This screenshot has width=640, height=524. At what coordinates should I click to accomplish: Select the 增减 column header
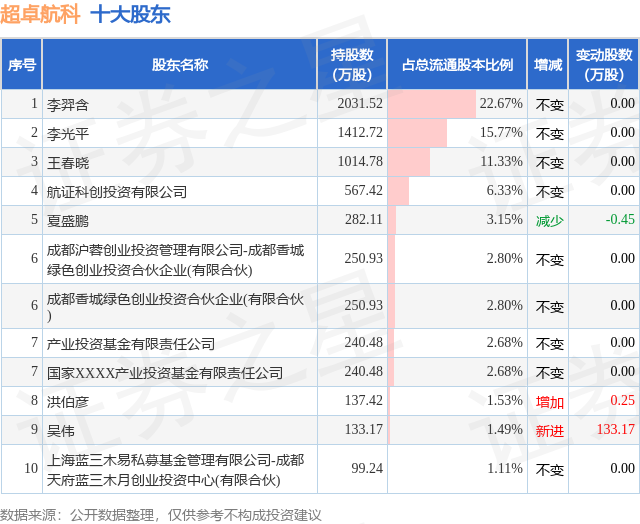point(548,64)
